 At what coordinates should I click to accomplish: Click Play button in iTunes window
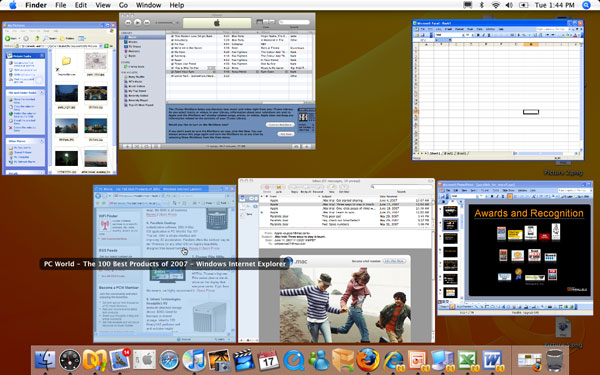click(x=137, y=23)
